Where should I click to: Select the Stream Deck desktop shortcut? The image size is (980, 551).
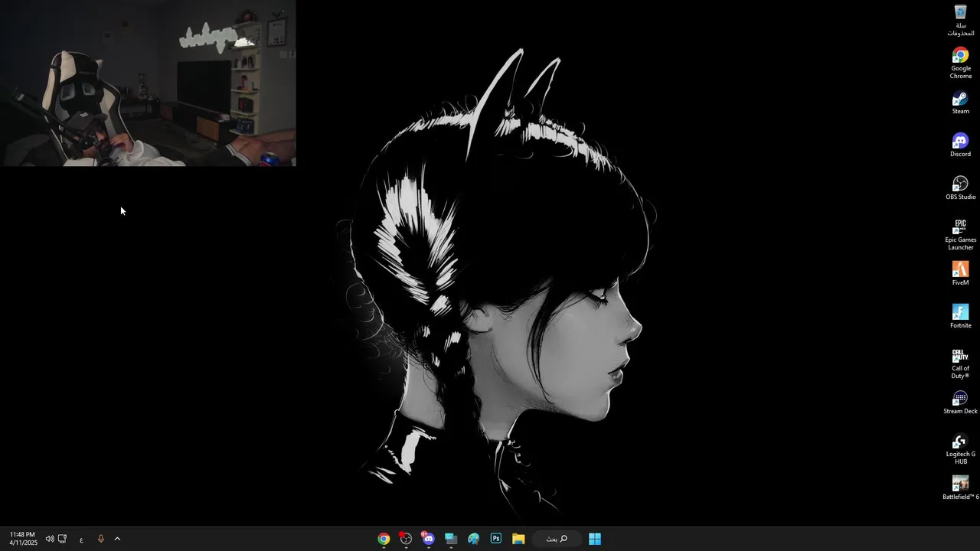[x=960, y=403]
